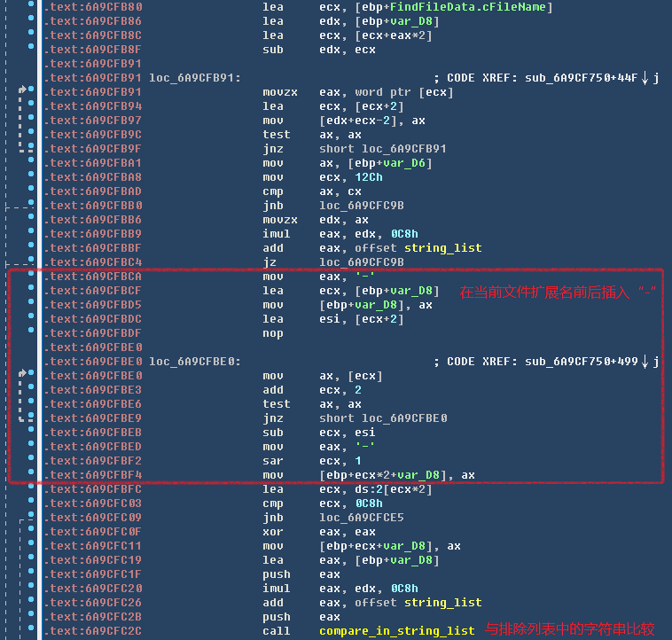Follow xref sub_6A9CF750+44F
The image size is (672, 640).
click(582, 78)
